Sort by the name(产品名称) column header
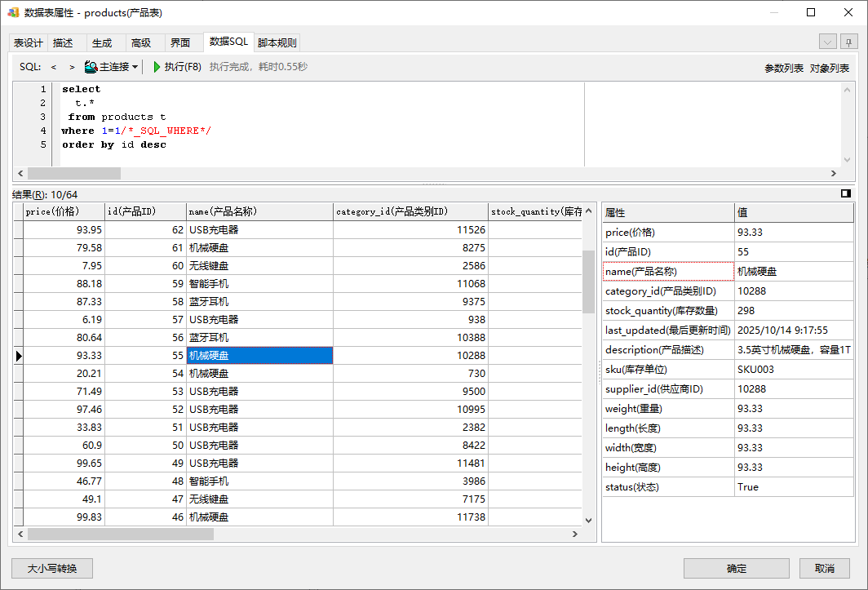This screenshot has width=868, height=590. [259, 211]
